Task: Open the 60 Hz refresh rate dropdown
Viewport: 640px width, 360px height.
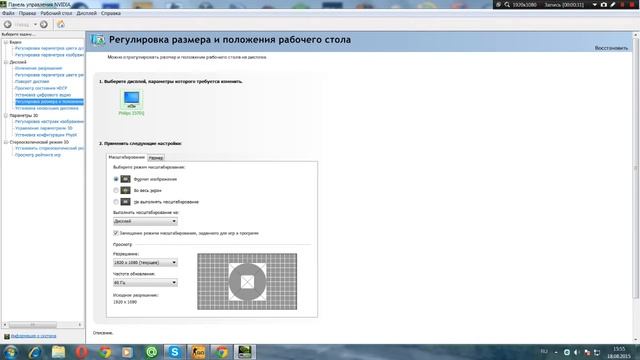Action: 145,282
